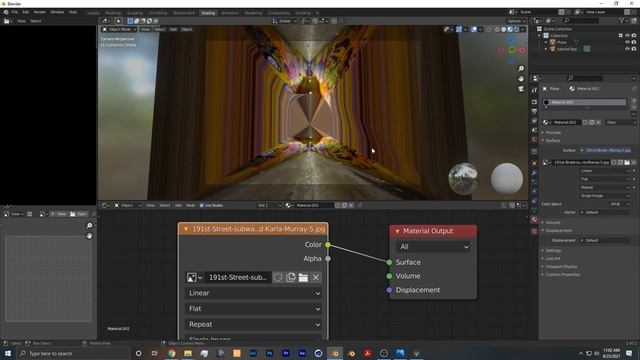640x360 pixels.
Task: Open image file with the node's folder icon
Action: 303,278
